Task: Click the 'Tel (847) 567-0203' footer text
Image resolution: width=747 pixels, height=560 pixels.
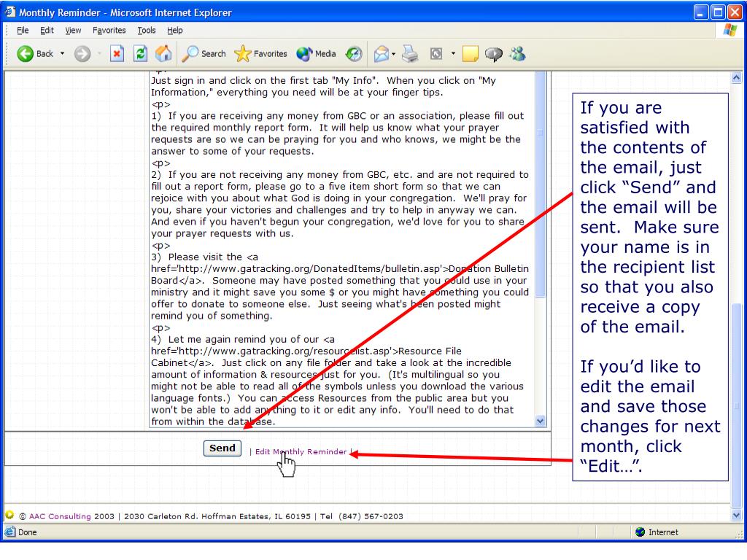Action: tap(362, 516)
